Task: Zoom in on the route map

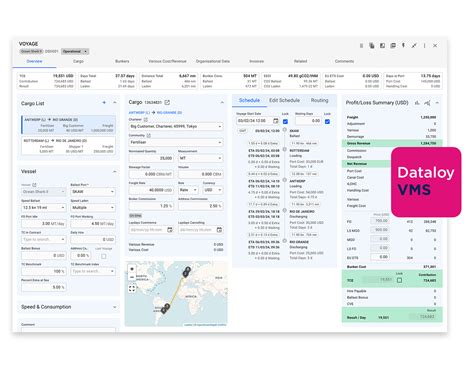Action: point(132,269)
